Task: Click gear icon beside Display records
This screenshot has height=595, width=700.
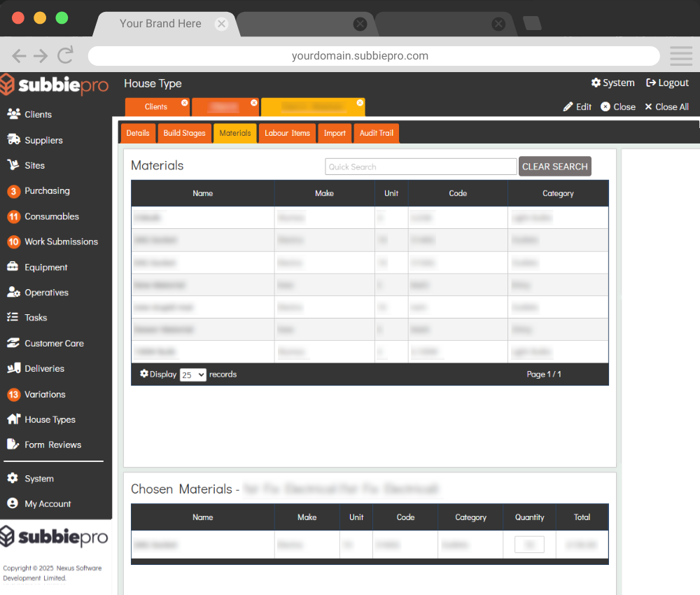Action: [x=144, y=374]
